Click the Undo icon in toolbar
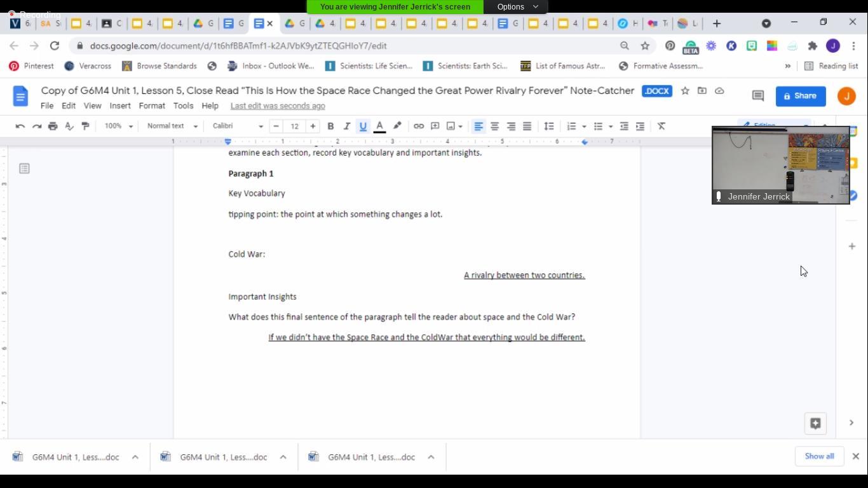The width and height of the screenshot is (868, 488). pos(20,126)
